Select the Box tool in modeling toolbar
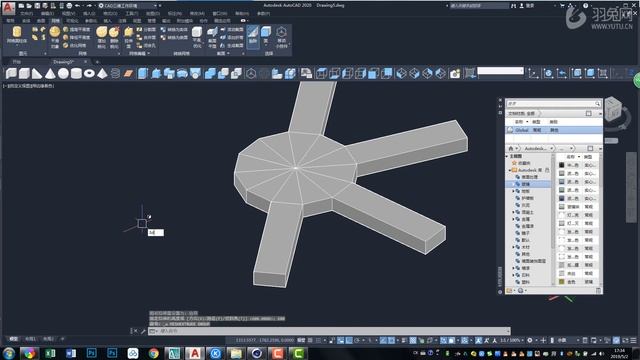Image resolution: width=640 pixels, height=360 pixels. (x=24, y=73)
